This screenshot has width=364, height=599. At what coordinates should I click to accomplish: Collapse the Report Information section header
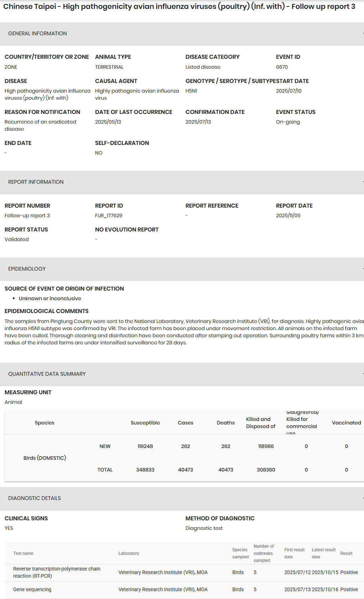pyautogui.click(x=181, y=182)
